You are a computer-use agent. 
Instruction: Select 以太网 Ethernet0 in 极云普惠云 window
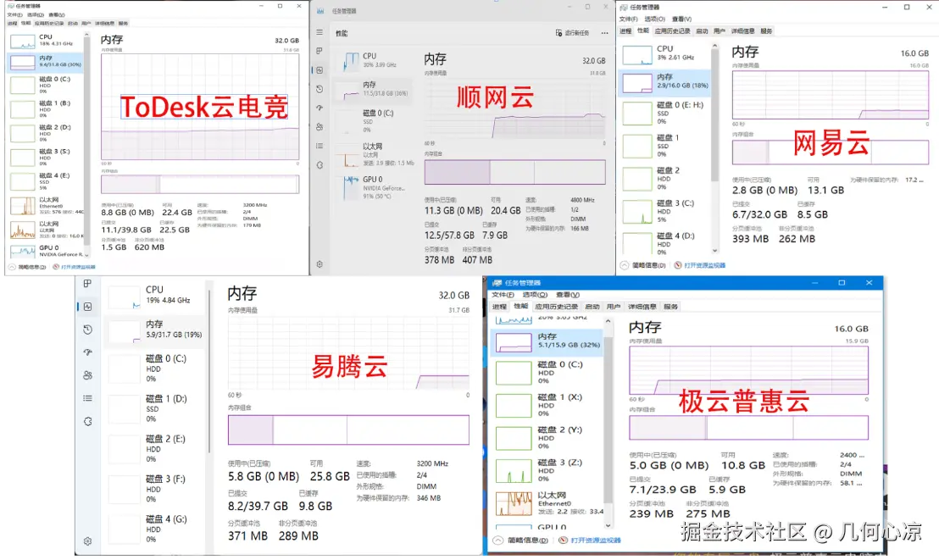(x=547, y=504)
